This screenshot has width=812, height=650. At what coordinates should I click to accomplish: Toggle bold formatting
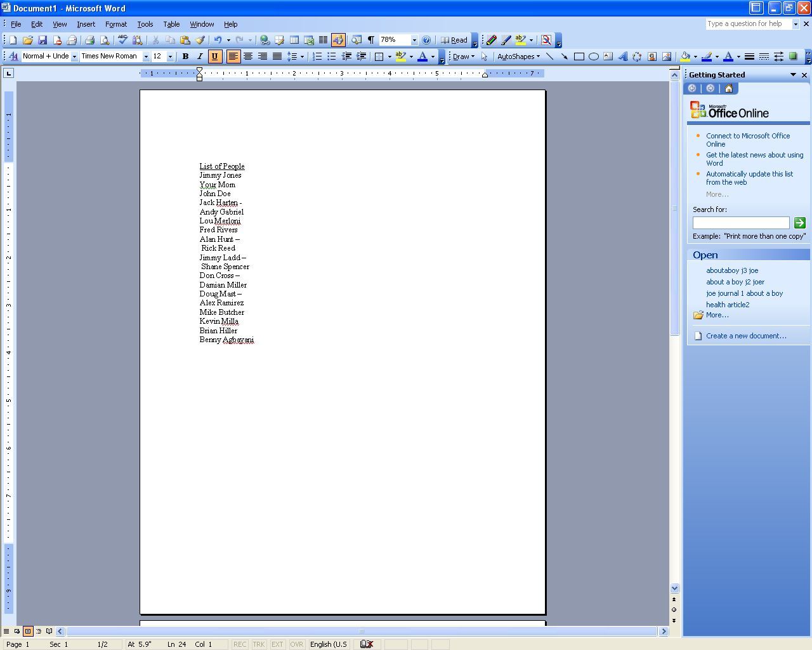click(x=185, y=56)
